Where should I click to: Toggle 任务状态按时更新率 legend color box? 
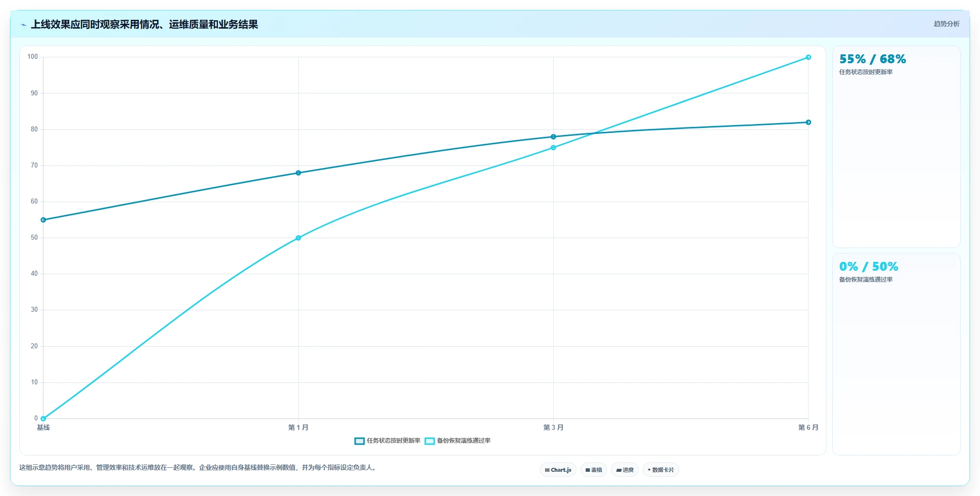click(360, 441)
